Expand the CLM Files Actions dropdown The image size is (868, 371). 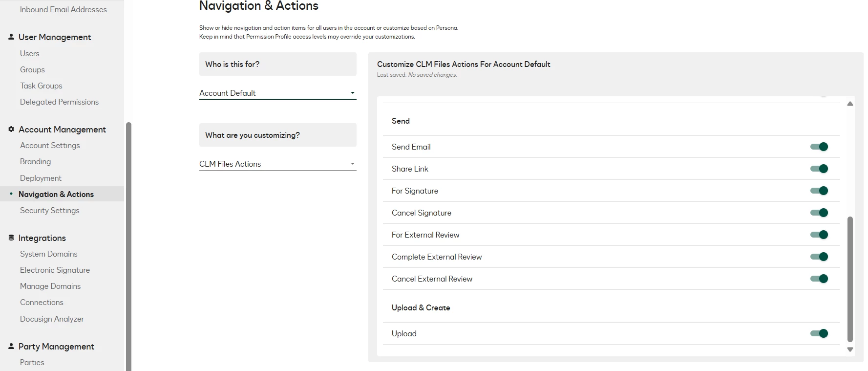(277, 164)
